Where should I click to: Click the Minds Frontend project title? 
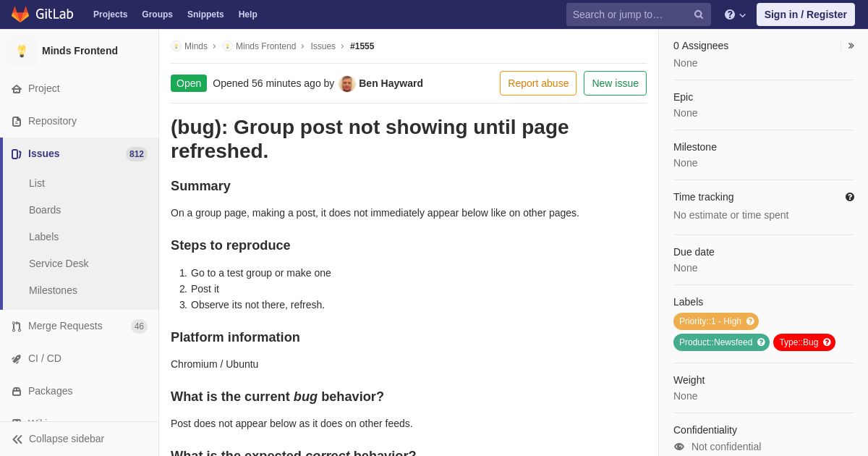(x=80, y=51)
